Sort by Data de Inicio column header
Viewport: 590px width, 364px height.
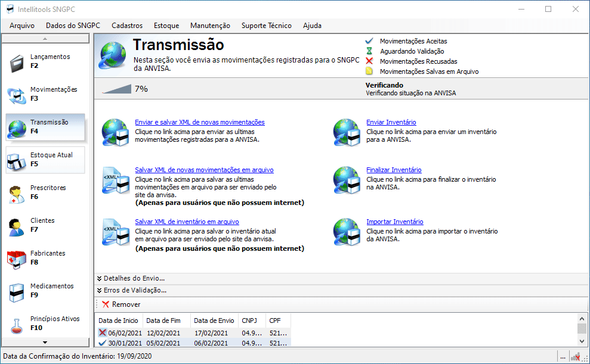(119, 321)
